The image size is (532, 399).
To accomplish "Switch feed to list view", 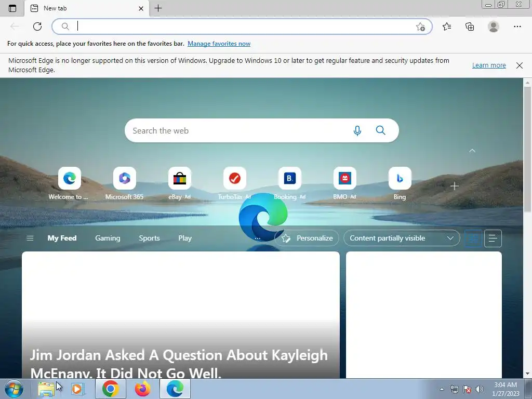I will 493,238.
